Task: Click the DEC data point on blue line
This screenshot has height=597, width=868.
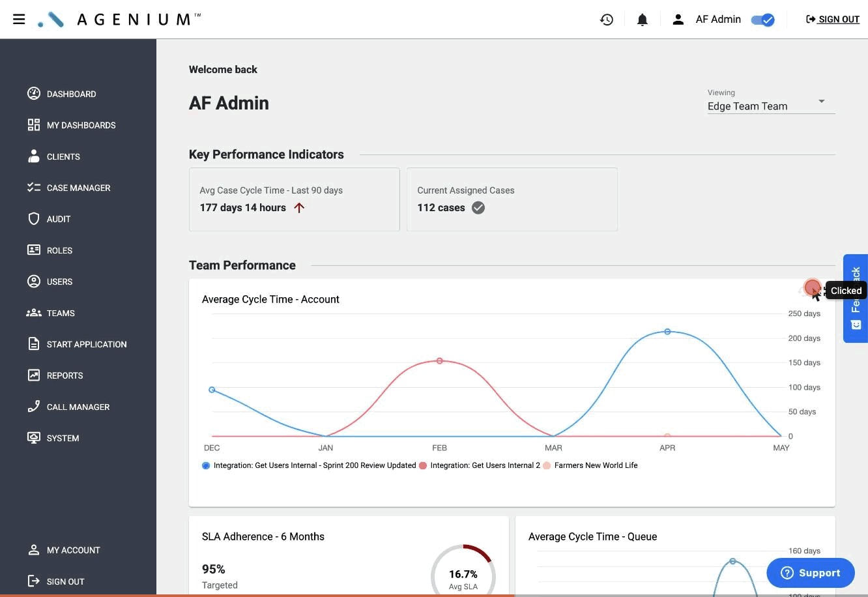Action: point(212,390)
